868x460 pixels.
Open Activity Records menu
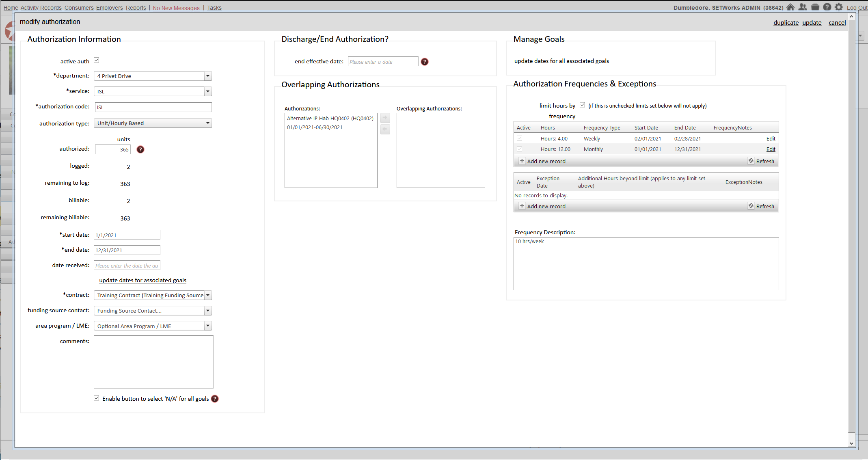coord(41,8)
